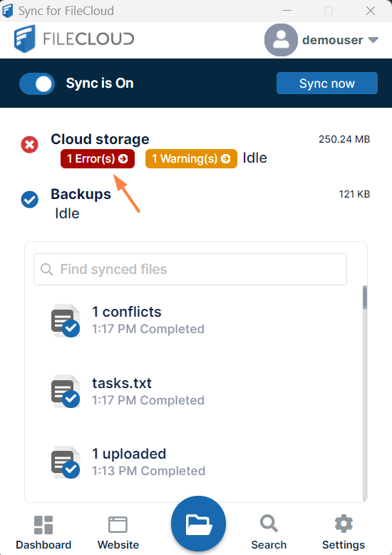Click the tasks.txt file icon
The width and height of the screenshot is (392, 555).
(x=66, y=392)
